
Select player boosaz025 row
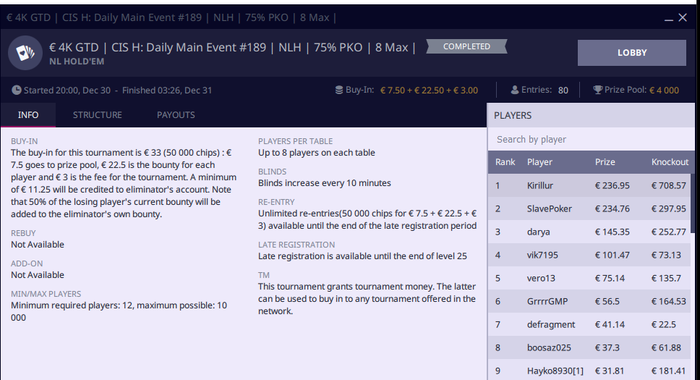click(589, 348)
